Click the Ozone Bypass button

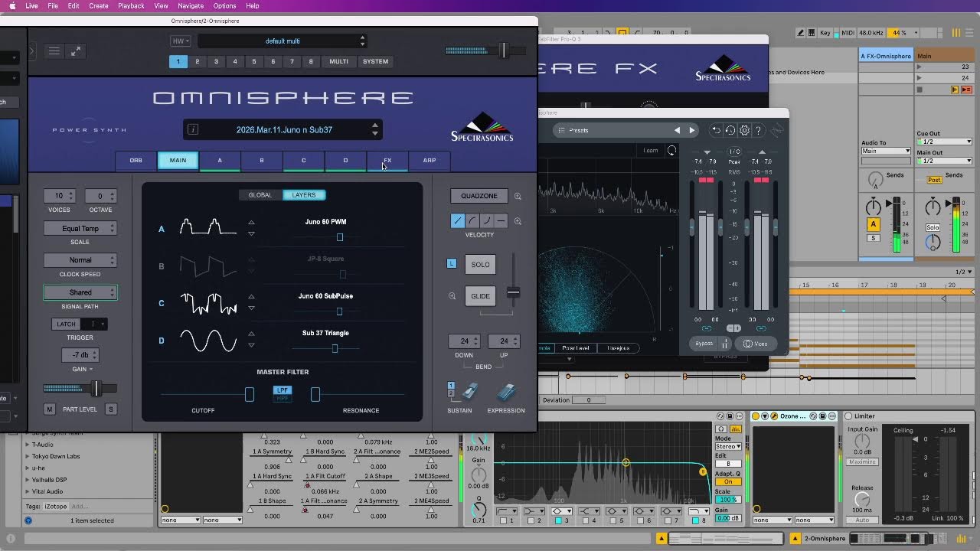(x=704, y=344)
